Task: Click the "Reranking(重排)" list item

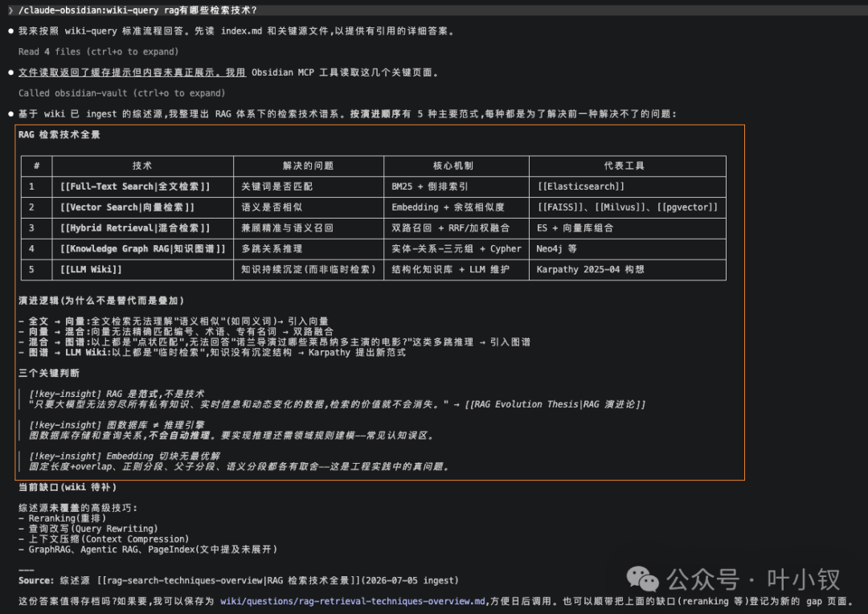Action: pos(61,518)
